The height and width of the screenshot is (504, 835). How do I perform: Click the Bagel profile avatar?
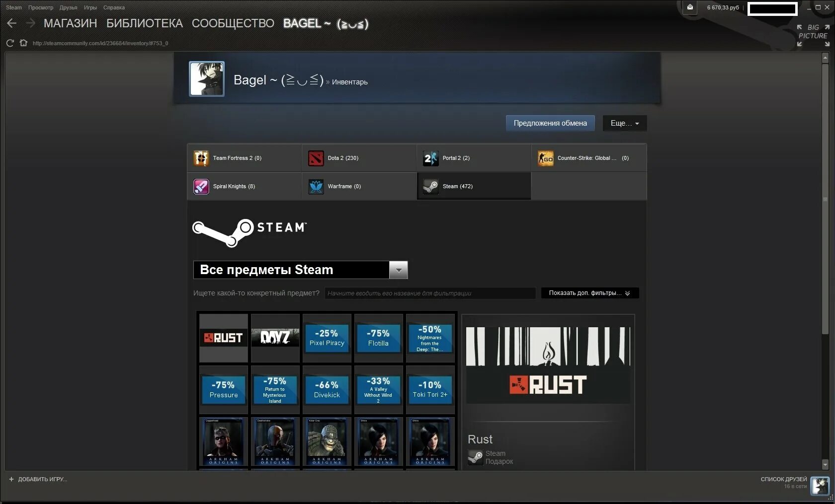[x=207, y=78]
